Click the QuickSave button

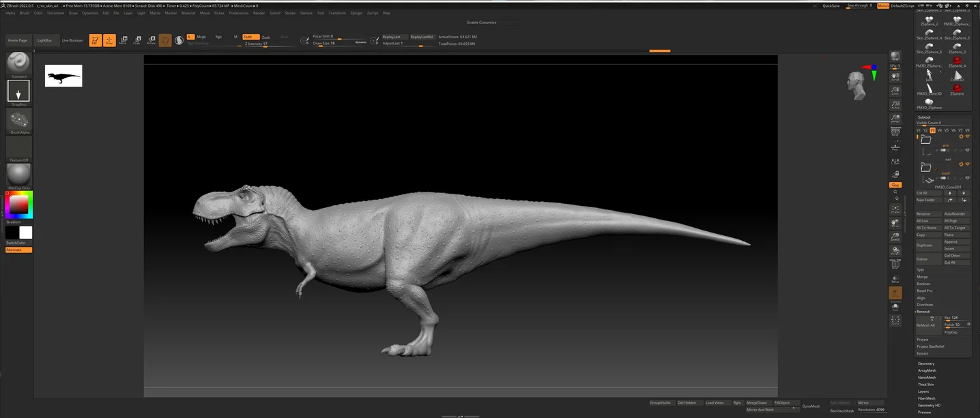(x=831, y=5)
